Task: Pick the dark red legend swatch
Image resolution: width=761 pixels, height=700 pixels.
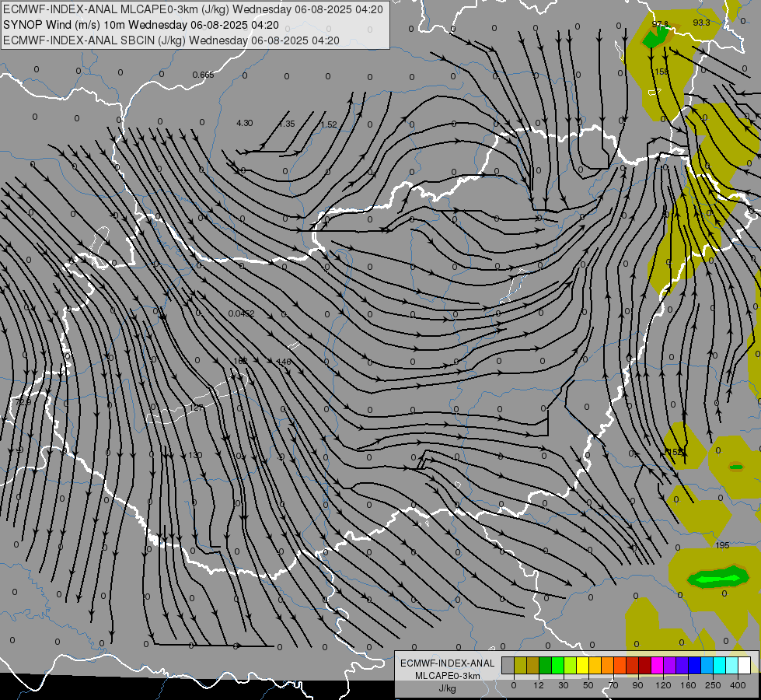Action: pos(644,666)
